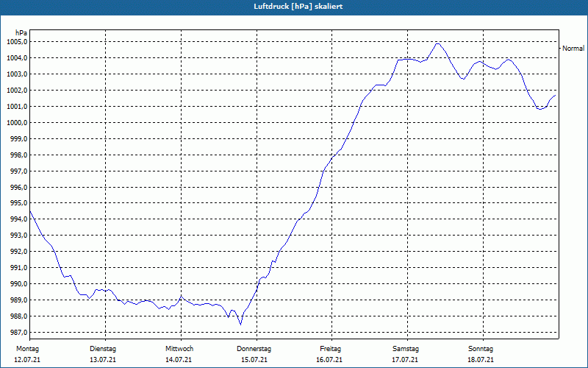This screenshot has height=368, width=588.
Task: Click the date 12.07.21
Action: [27, 360]
